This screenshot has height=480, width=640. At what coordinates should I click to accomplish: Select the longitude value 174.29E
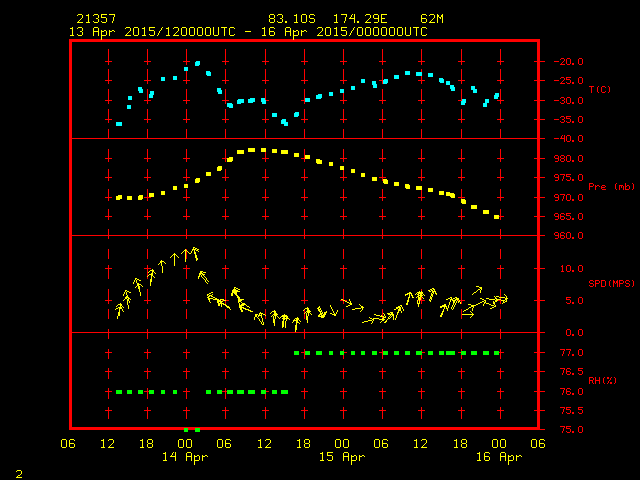pyautogui.click(x=360, y=19)
